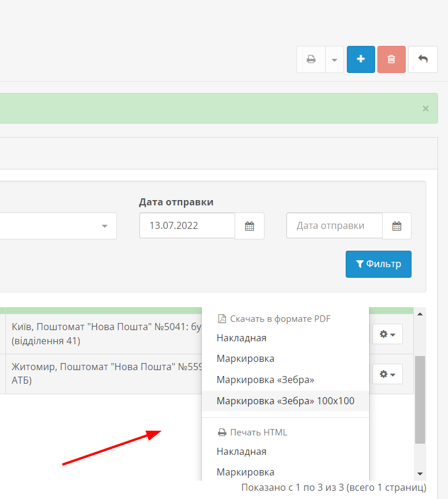
Task: Select Накладная under Печать HTML
Action: [242, 452]
